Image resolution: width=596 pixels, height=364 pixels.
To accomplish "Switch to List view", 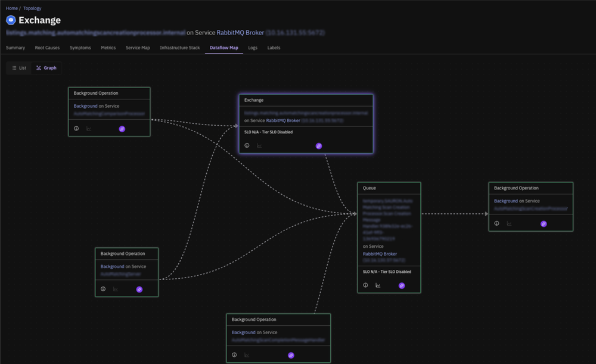I will [19, 68].
